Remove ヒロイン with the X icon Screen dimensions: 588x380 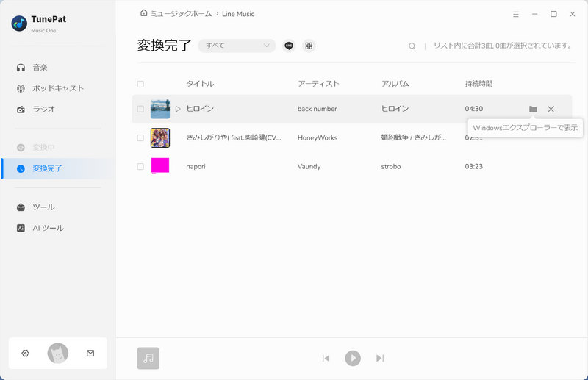click(551, 110)
